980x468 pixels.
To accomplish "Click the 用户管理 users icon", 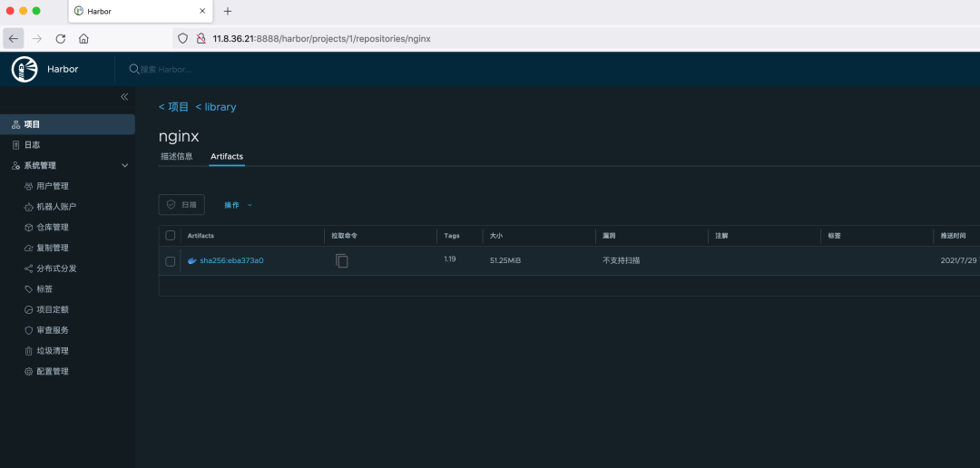I will pyautogui.click(x=28, y=186).
